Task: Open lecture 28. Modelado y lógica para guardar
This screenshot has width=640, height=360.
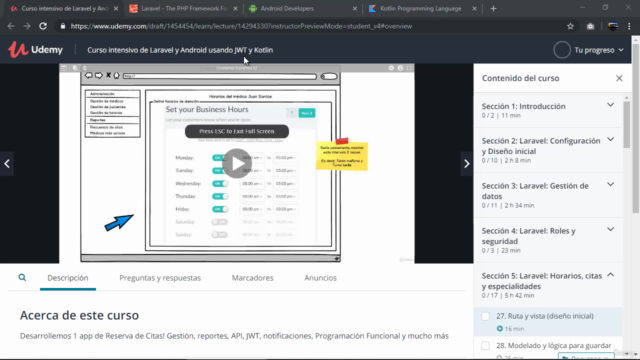Action: click(553, 346)
